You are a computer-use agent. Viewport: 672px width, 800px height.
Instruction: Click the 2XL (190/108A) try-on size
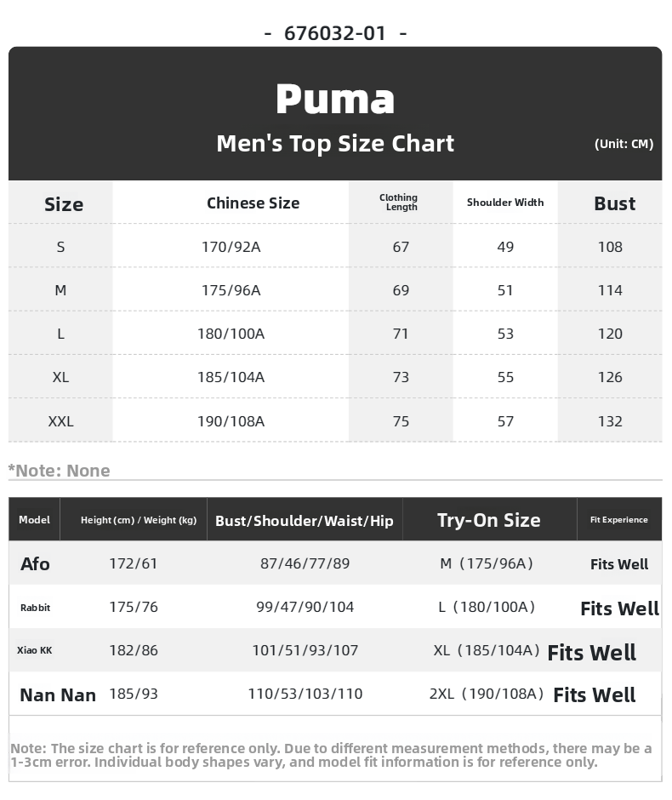[x=486, y=694]
